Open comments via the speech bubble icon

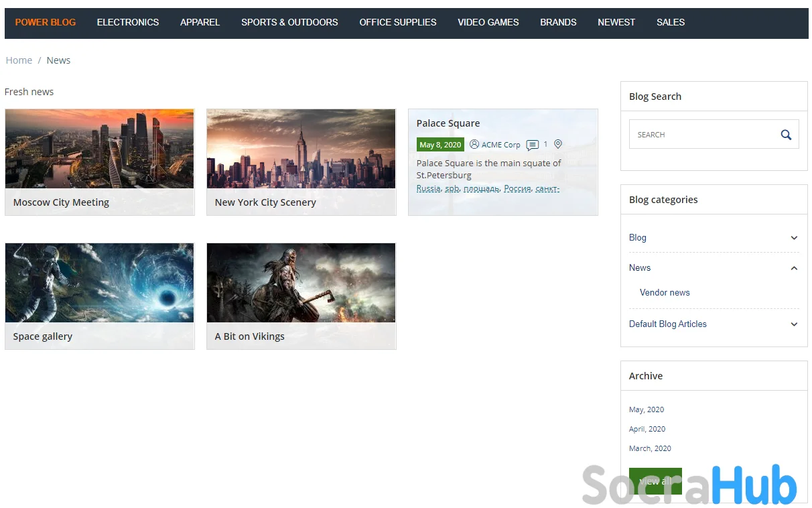(533, 145)
